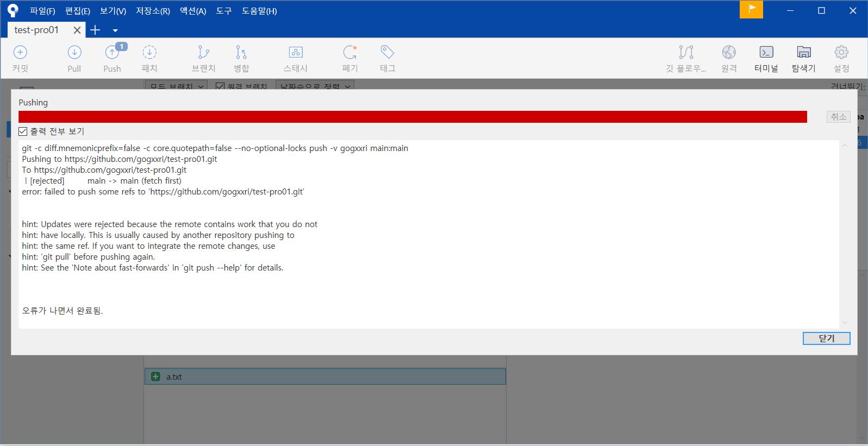Open the 저장소(R) menu

(153, 11)
